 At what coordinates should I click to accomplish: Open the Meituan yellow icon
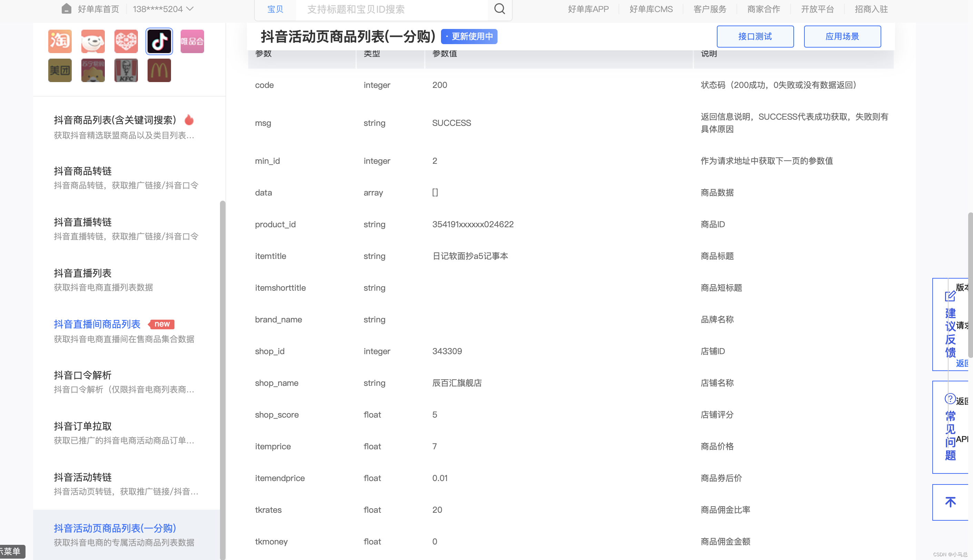coord(60,70)
